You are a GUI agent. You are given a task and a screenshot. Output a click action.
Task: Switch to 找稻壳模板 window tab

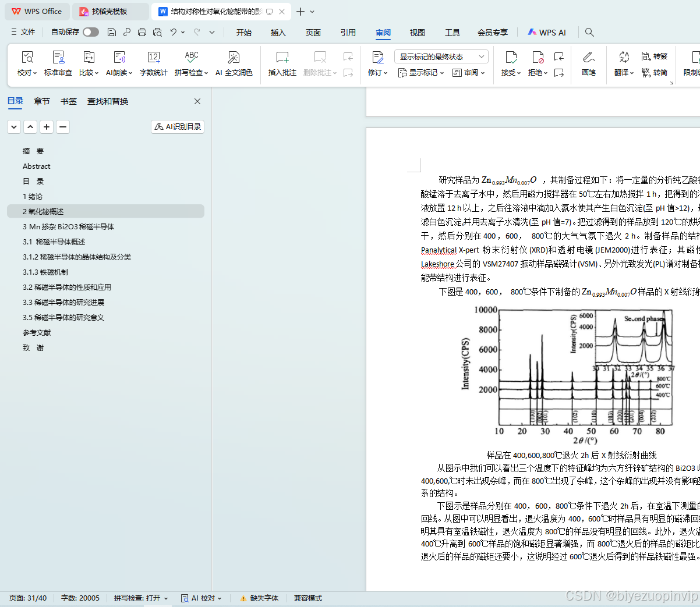coord(109,12)
